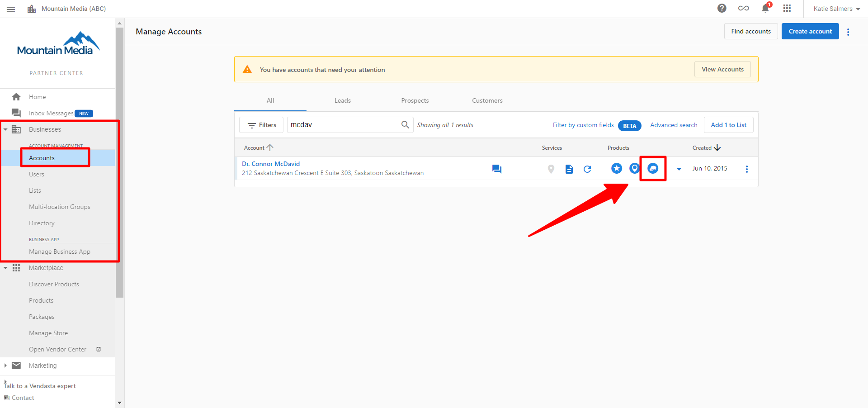The height and width of the screenshot is (408, 868).
Task: Click the Products column header
Action: [x=618, y=148]
